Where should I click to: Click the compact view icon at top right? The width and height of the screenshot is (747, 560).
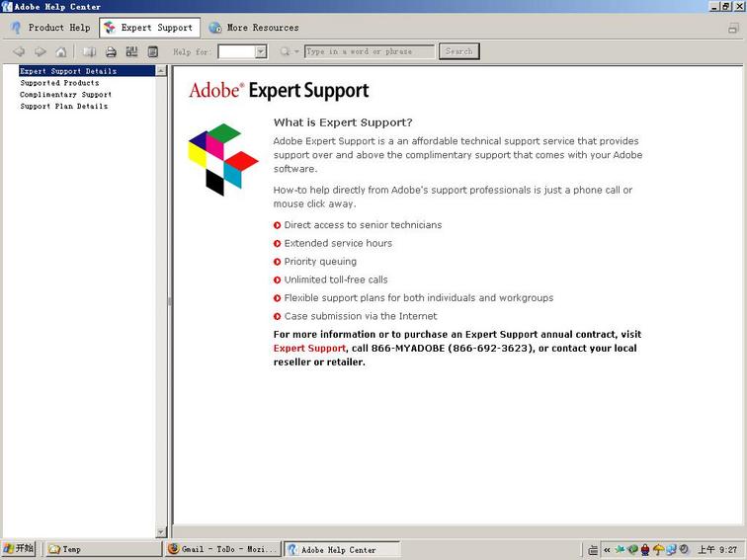(733, 28)
